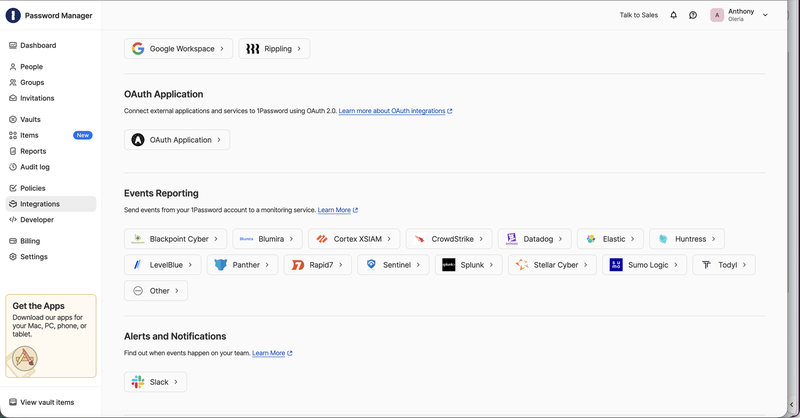Click the Panther logo icon

click(220, 265)
